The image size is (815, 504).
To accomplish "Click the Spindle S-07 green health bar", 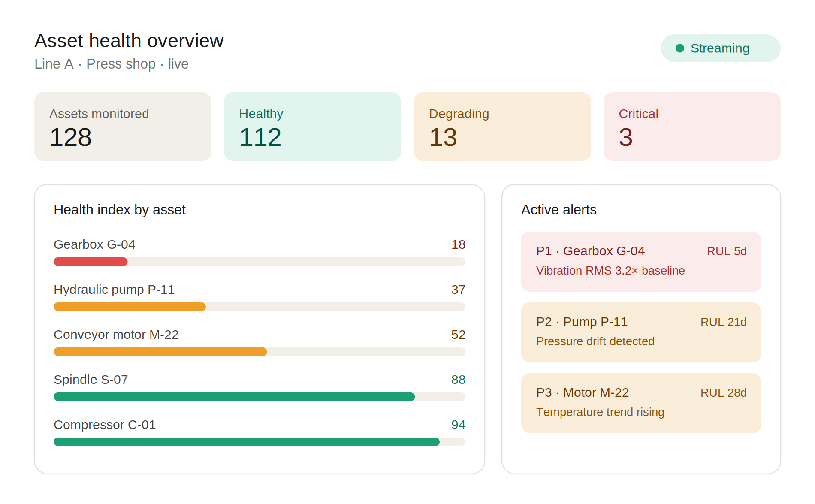I will (234, 397).
